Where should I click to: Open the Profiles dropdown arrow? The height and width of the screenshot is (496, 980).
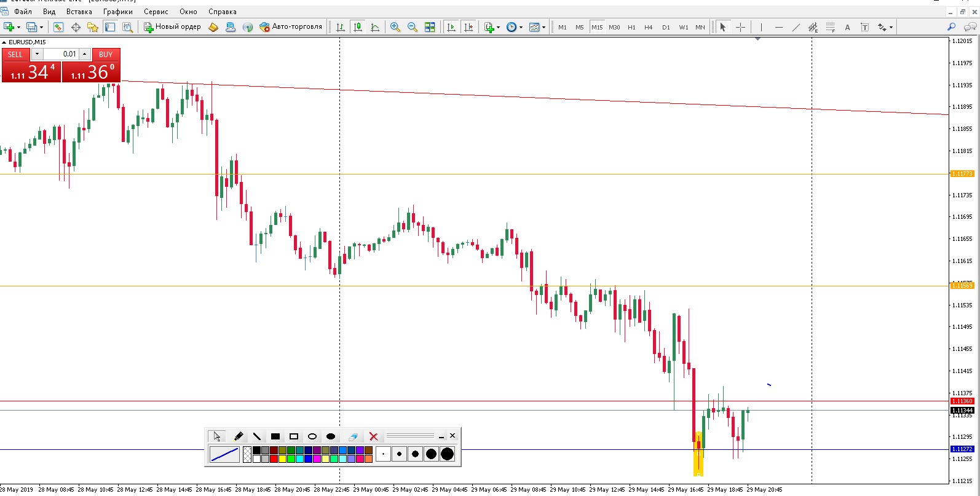pos(41,27)
